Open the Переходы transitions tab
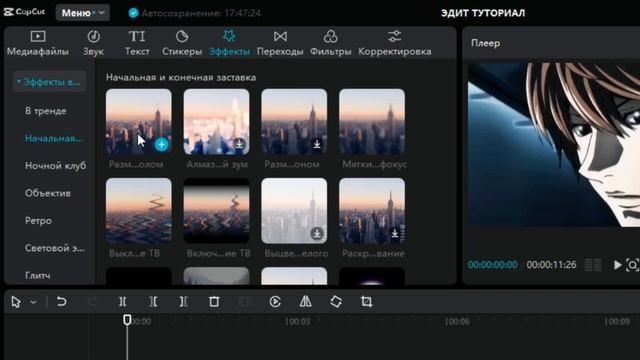Image resolution: width=640 pixels, height=360 pixels. pyautogui.click(x=280, y=43)
